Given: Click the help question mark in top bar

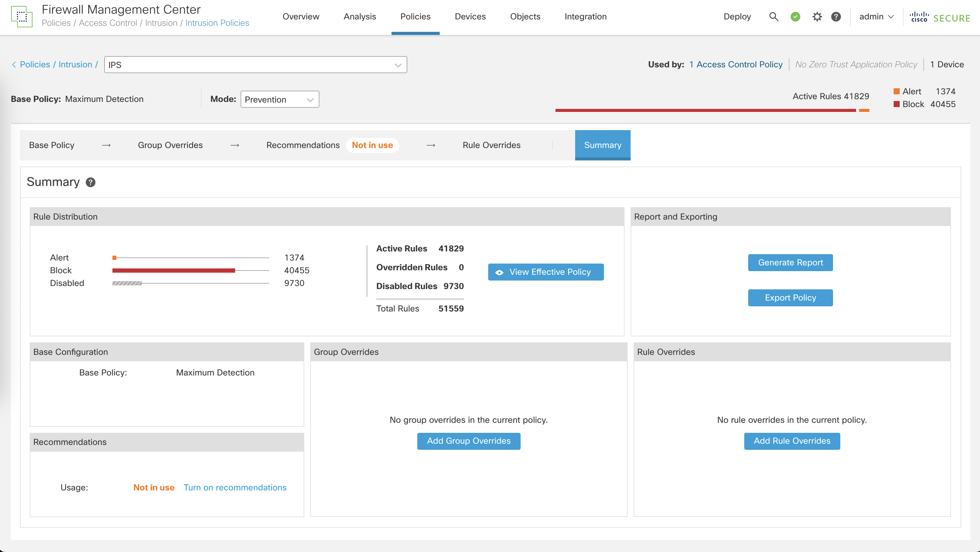Looking at the screenshot, I should pos(836,17).
